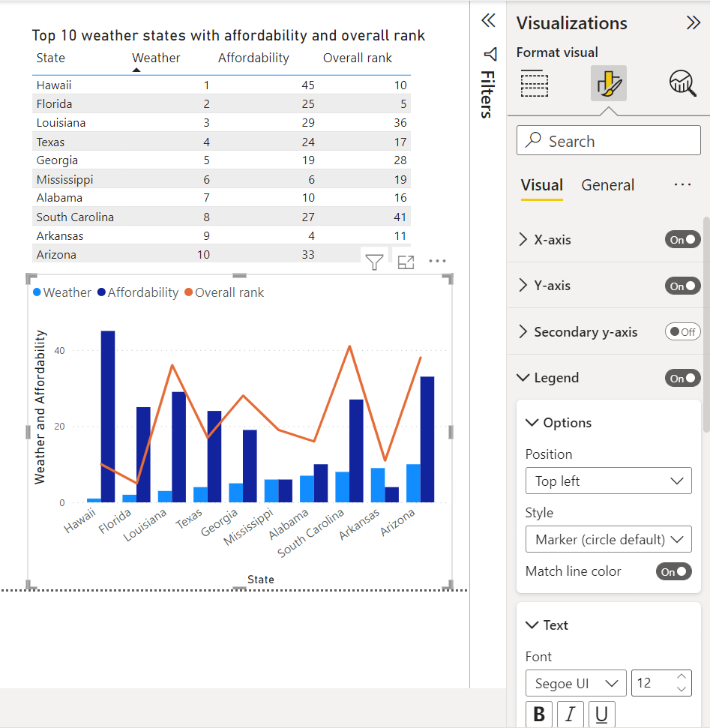Click the italic button for legend text
Image resolution: width=710 pixels, height=728 pixels.
click(570, 715)
